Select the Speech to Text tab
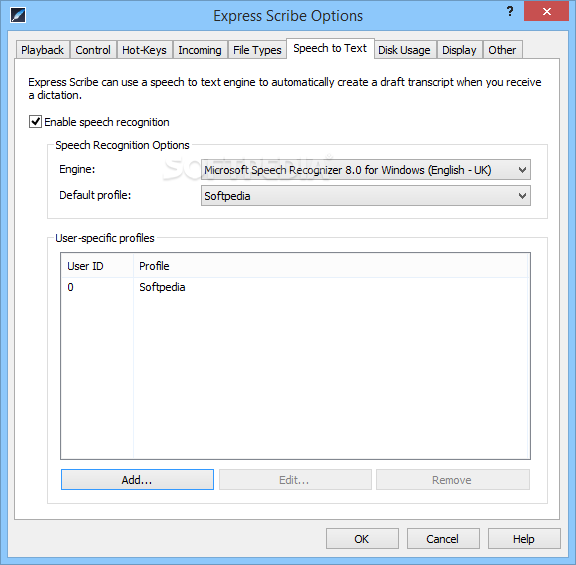576x565 pixels. [x=330, y=48]
